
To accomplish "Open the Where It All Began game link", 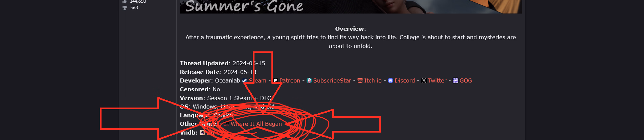I will [x=256, y=124].
